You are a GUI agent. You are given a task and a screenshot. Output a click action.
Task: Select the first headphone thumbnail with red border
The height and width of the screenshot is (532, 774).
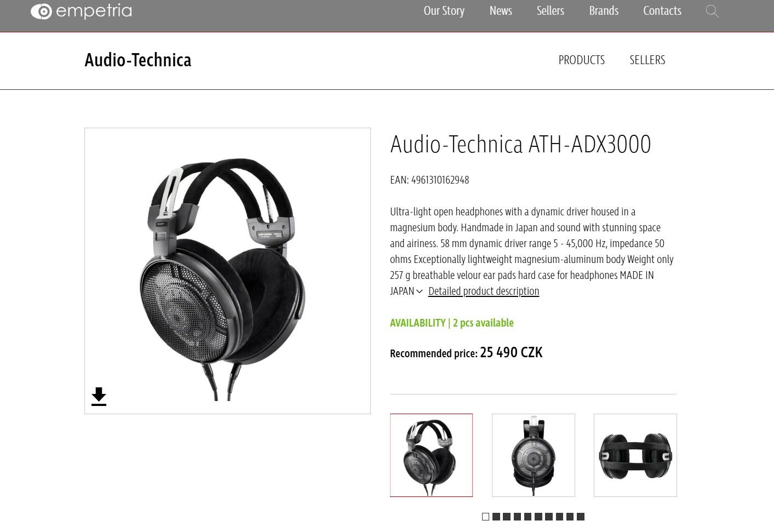[x=431, y=455]
